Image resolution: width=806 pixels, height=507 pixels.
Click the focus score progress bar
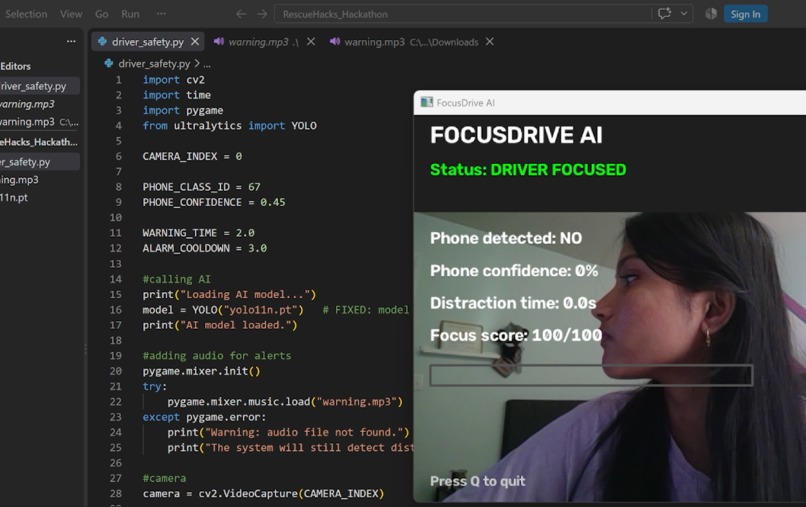pos(591,375)
